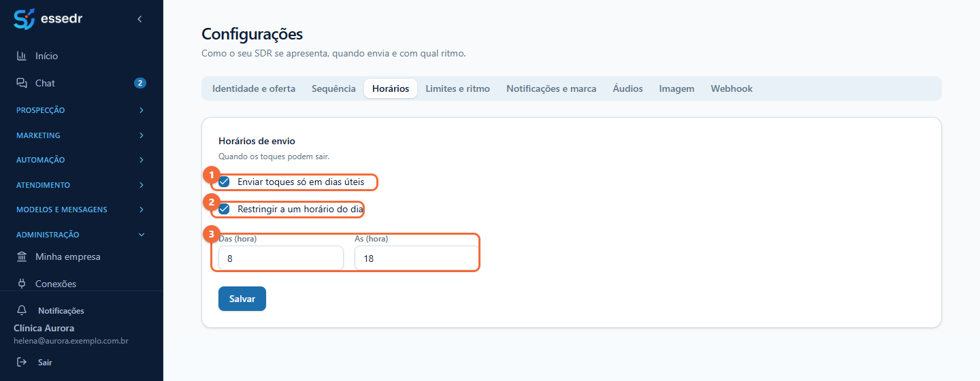Expand the MARKETING section

[x=82, y=135]
